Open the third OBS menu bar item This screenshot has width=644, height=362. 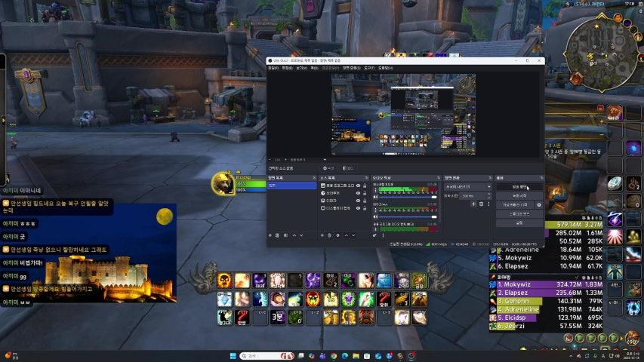click(302, 68)
